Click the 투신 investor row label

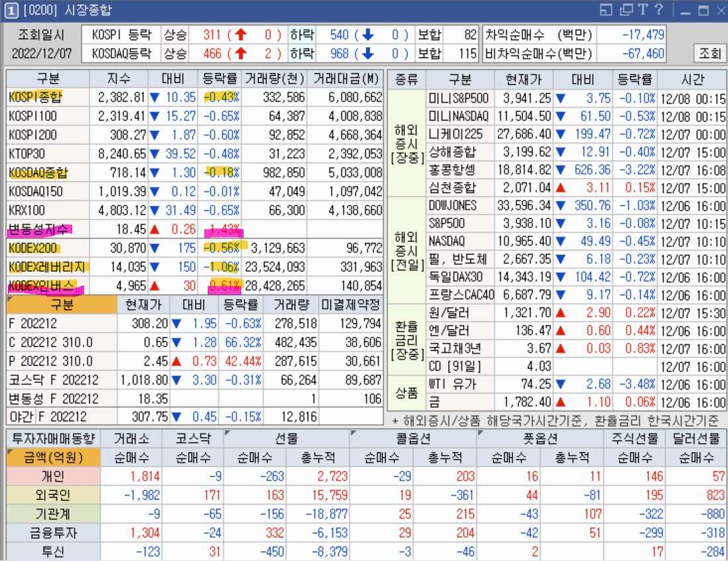click(x=54, y=552)
